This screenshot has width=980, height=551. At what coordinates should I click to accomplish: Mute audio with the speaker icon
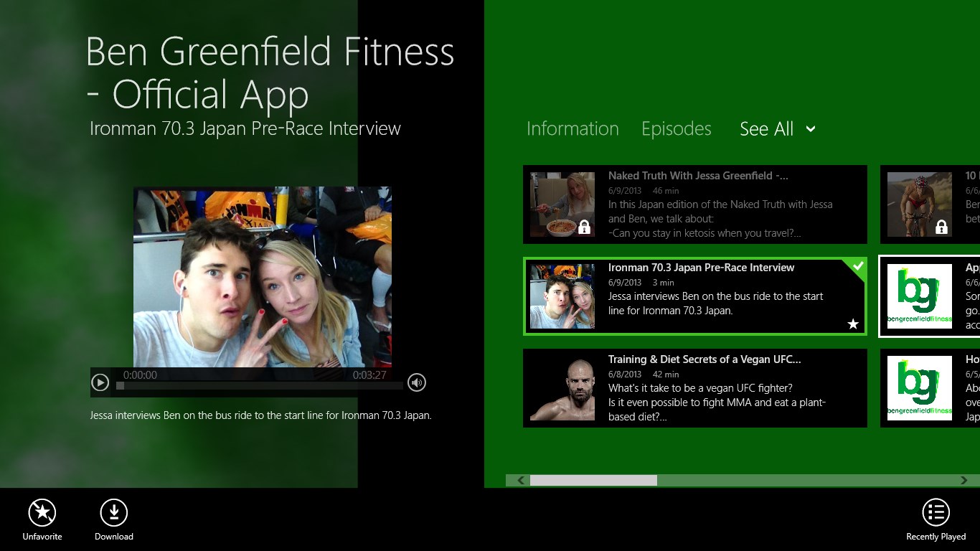[x=417, y=382]
